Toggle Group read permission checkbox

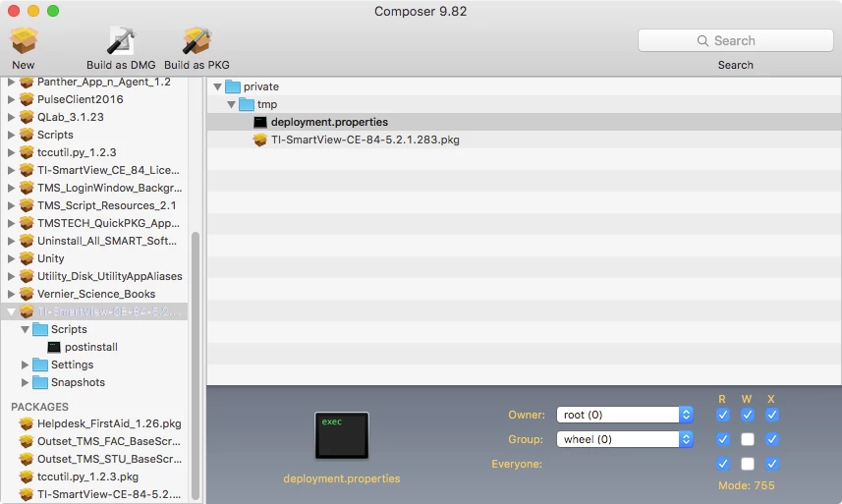coord(723,439)
